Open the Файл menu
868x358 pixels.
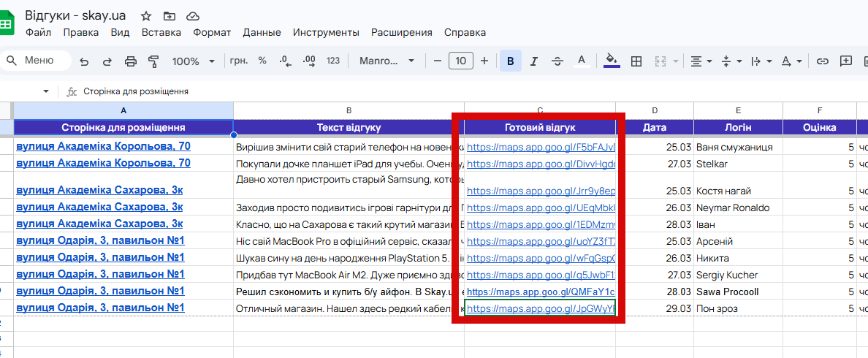38,33
